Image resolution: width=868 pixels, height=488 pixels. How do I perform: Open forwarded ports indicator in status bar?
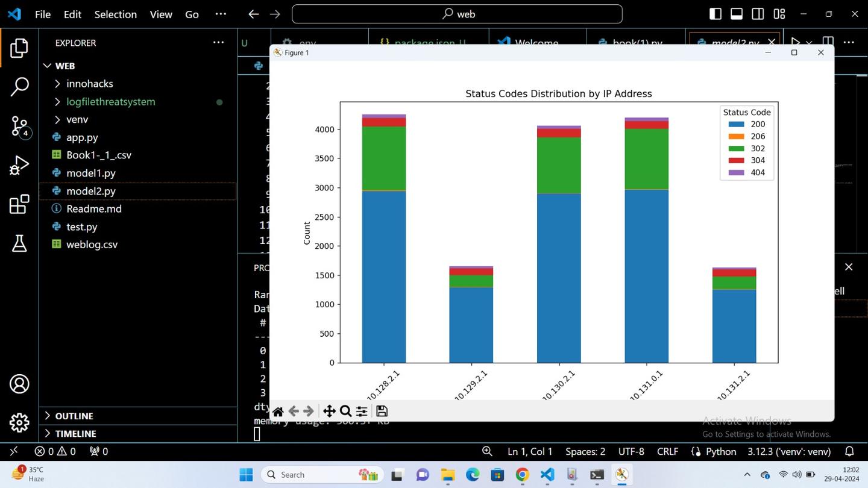[x=98, y=451]
